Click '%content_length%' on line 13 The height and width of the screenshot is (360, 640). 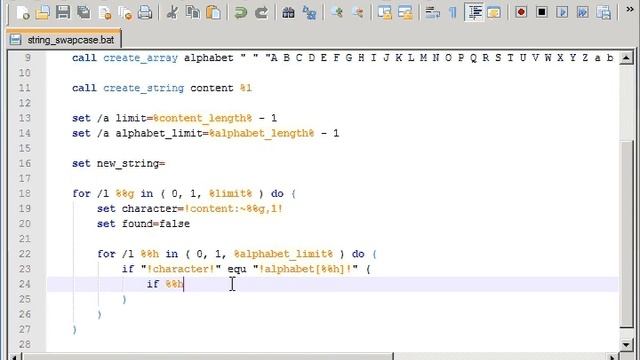click(202, 118)
